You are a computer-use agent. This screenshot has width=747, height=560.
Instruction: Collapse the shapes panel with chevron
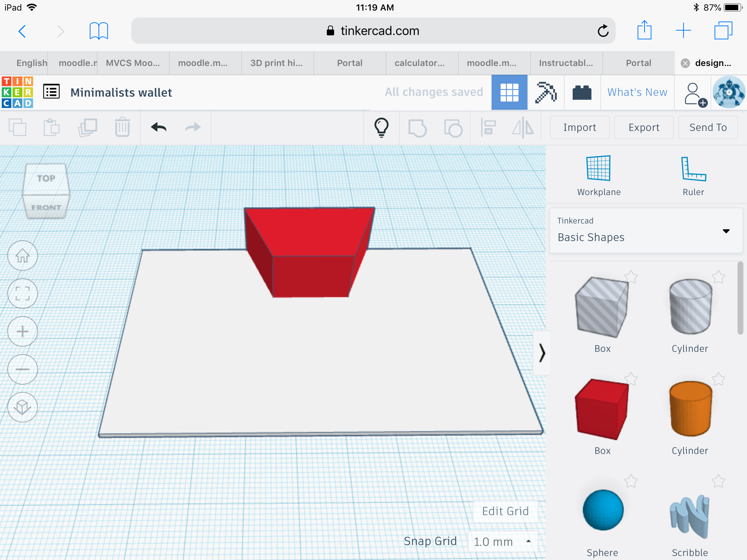542,353
